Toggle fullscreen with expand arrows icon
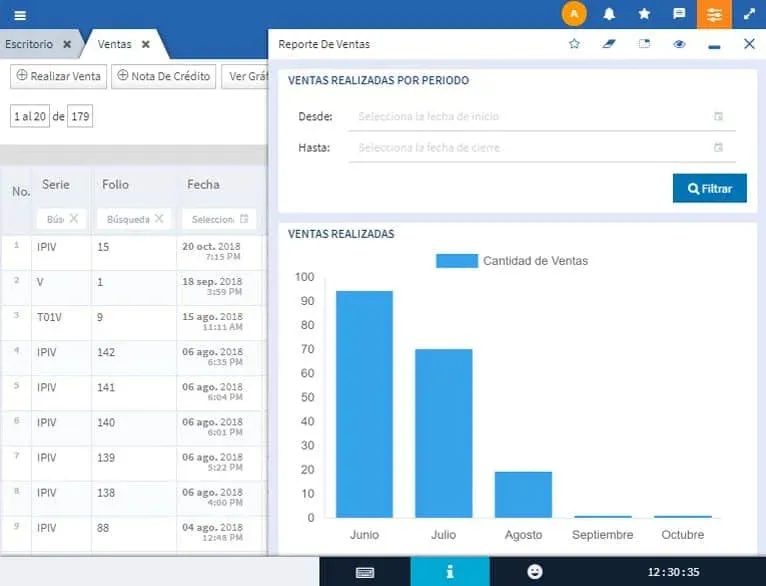This screenshot has height=586, width=766. (x=749, y=14)
